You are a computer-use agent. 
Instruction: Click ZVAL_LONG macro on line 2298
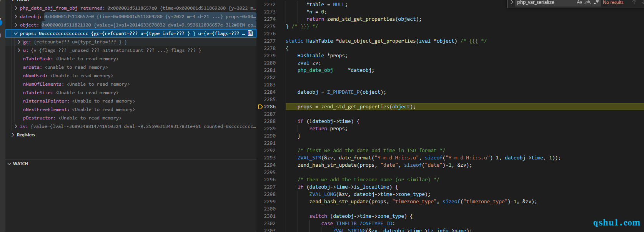click(323, 194)
